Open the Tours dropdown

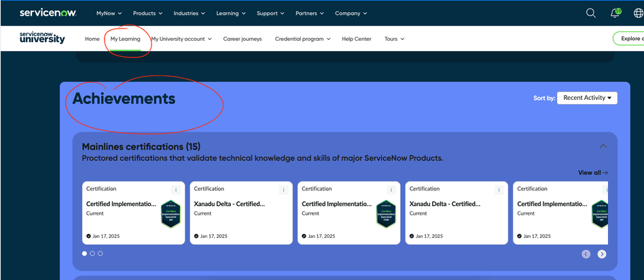tap(394, 39)
